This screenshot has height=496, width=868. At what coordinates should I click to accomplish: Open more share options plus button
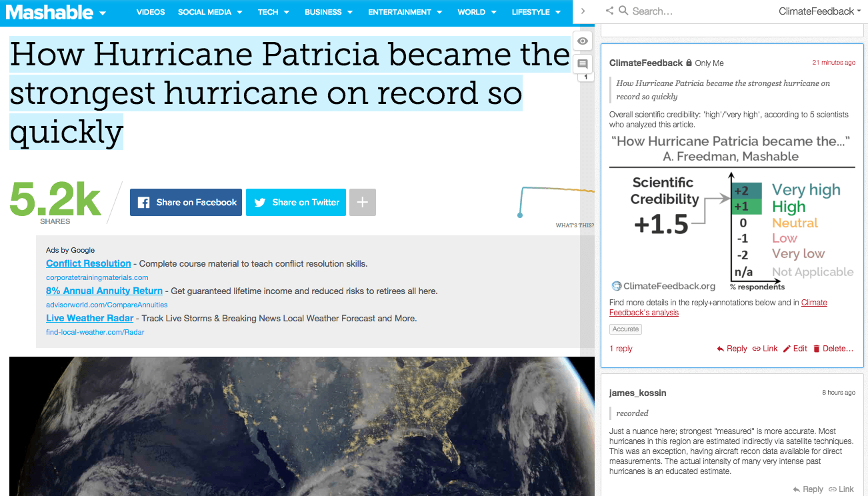(363, 202)
